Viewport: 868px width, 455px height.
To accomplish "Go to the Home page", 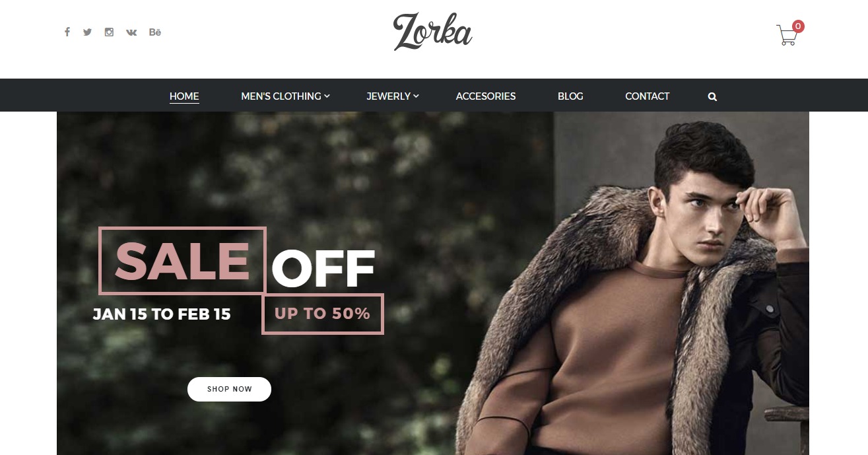I will pyautogui.click(x=184, y=96).
